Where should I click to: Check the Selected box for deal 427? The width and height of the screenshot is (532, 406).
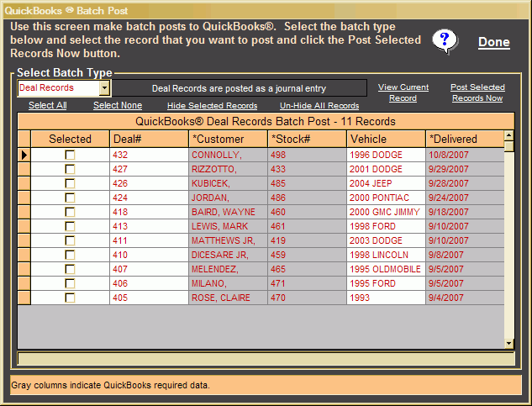pyautogui.click(x=70, y=170)
